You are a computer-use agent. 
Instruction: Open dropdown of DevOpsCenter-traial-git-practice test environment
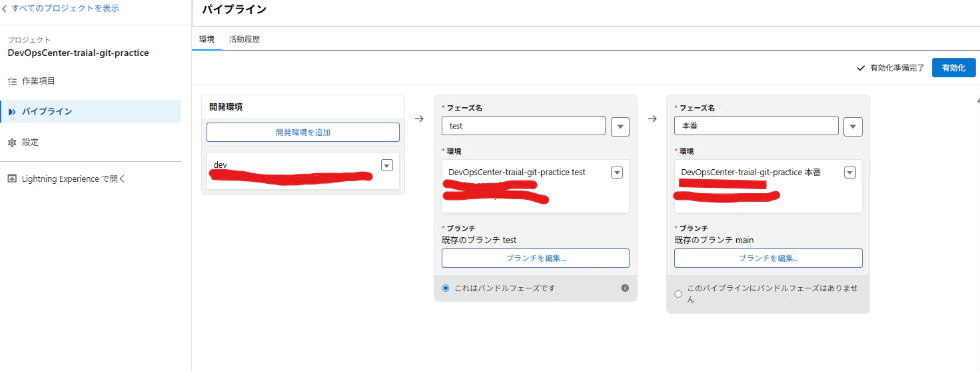pyautogui.click(x=617, y=173)
